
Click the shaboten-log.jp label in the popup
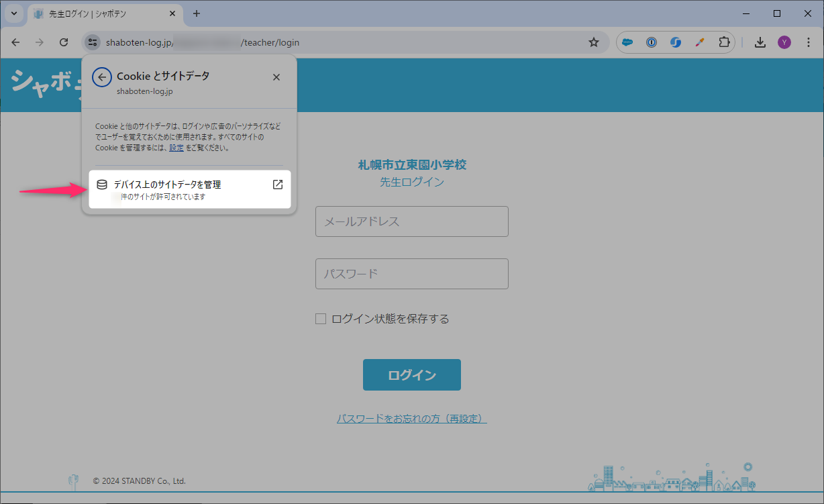145,91
